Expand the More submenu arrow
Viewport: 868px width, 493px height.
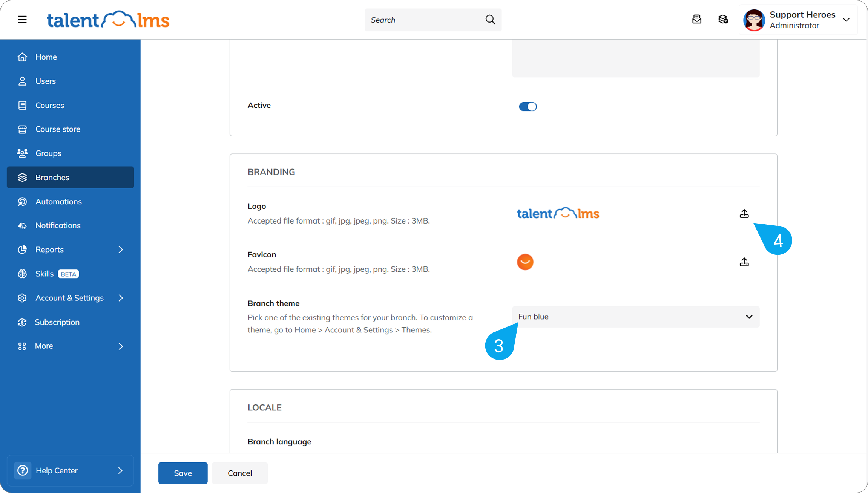(121, 346)
